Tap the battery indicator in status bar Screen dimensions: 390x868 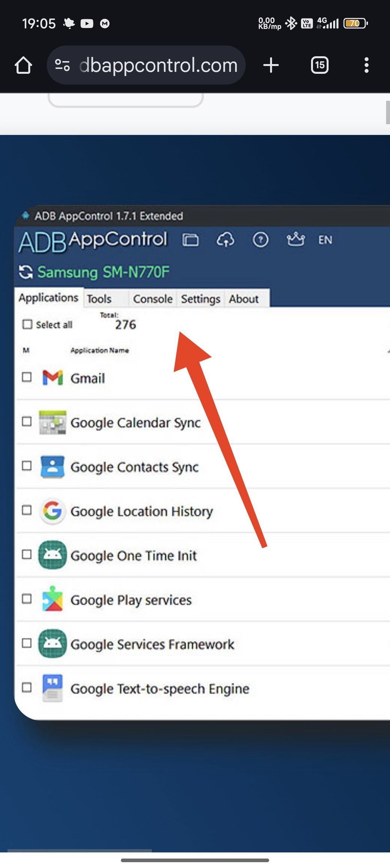[356, 23]
